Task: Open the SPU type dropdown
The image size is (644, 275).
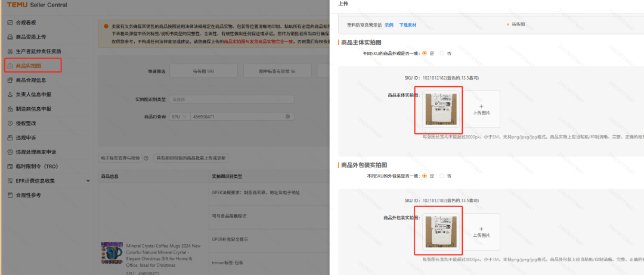Action: 179,117
